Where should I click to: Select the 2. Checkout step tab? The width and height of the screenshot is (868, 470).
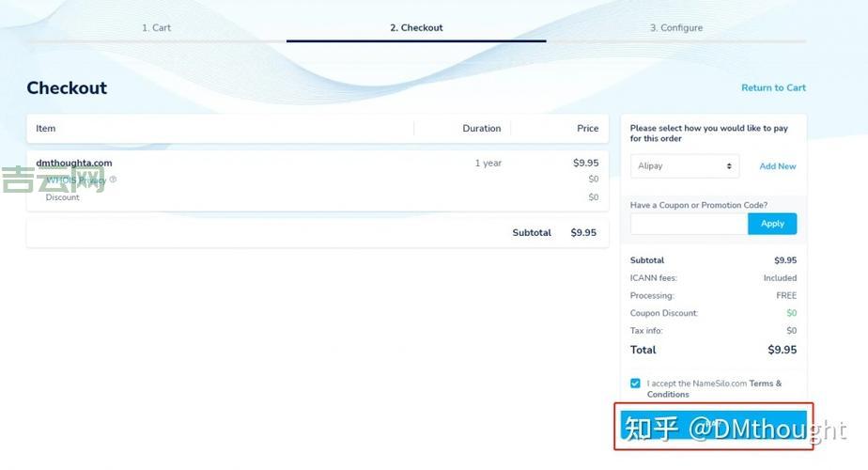(416, 28)
